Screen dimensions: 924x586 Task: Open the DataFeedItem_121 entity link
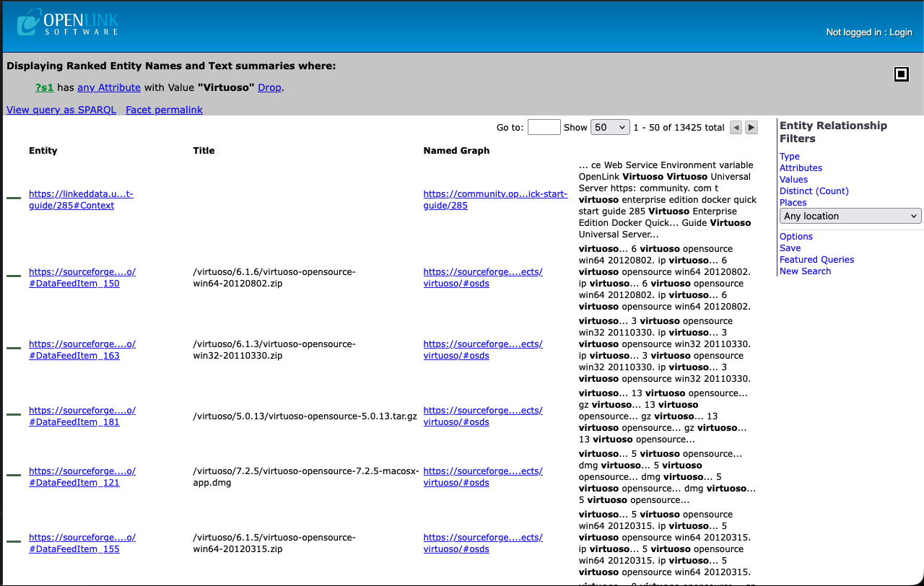(74, 483)
